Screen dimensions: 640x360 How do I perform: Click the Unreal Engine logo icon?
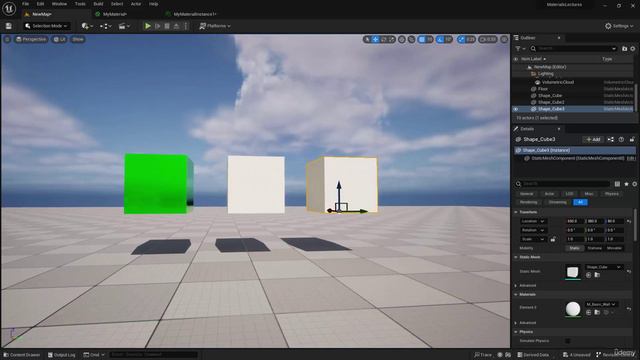[9, 8]
